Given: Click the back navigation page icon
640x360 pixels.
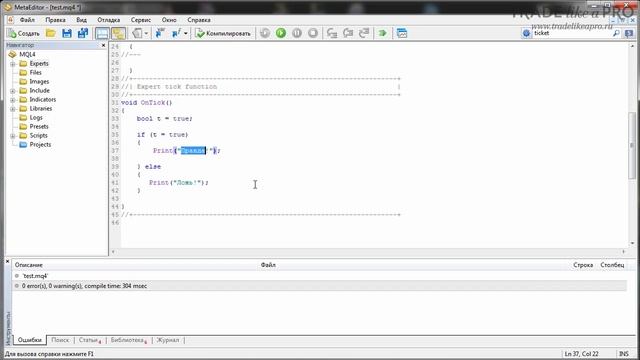Looking at the screenshot, I should coord(137,33).
